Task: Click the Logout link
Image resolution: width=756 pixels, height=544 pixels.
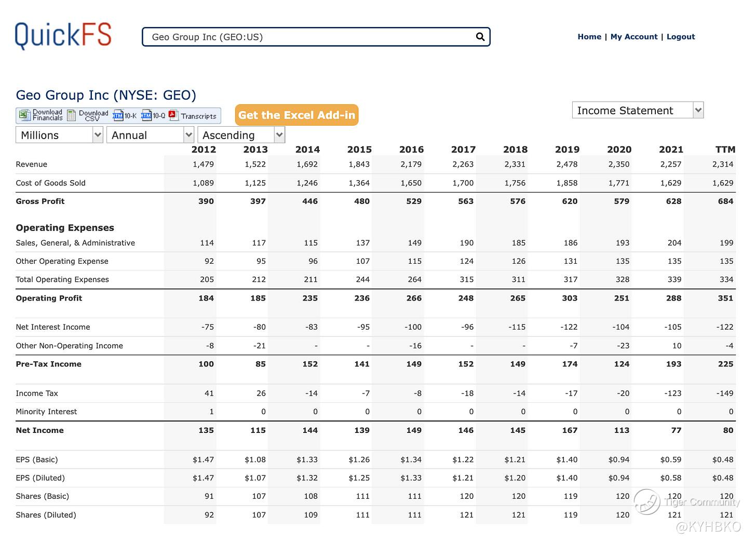Action: coord(681,37)
